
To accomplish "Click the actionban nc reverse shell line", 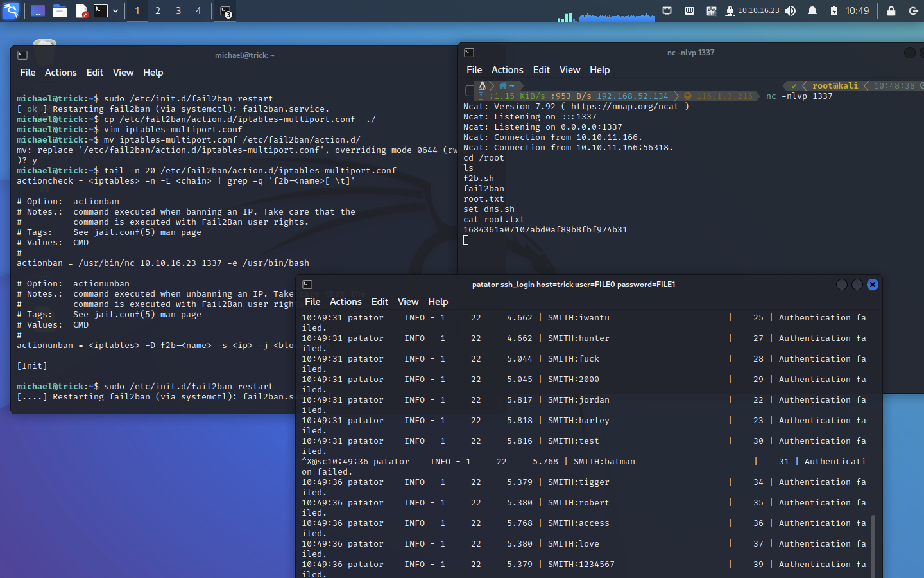I will (163, 263).
